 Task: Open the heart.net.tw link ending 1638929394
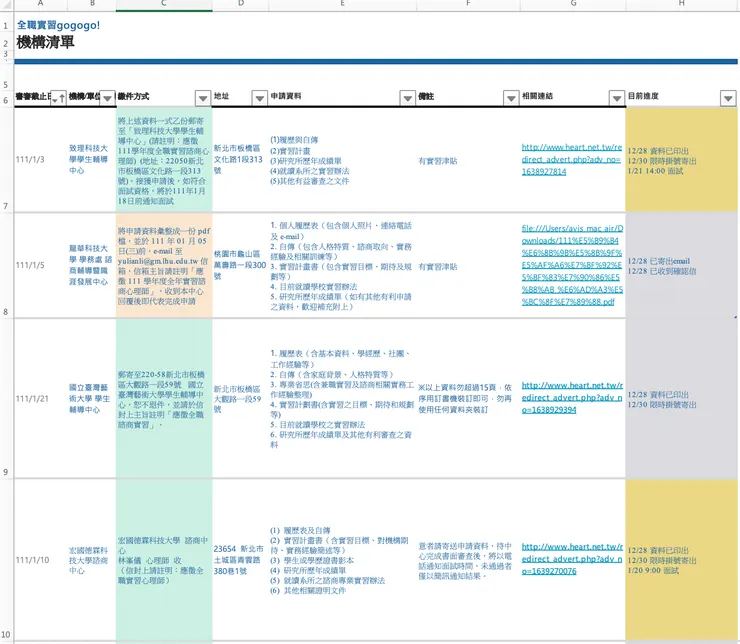572,398
